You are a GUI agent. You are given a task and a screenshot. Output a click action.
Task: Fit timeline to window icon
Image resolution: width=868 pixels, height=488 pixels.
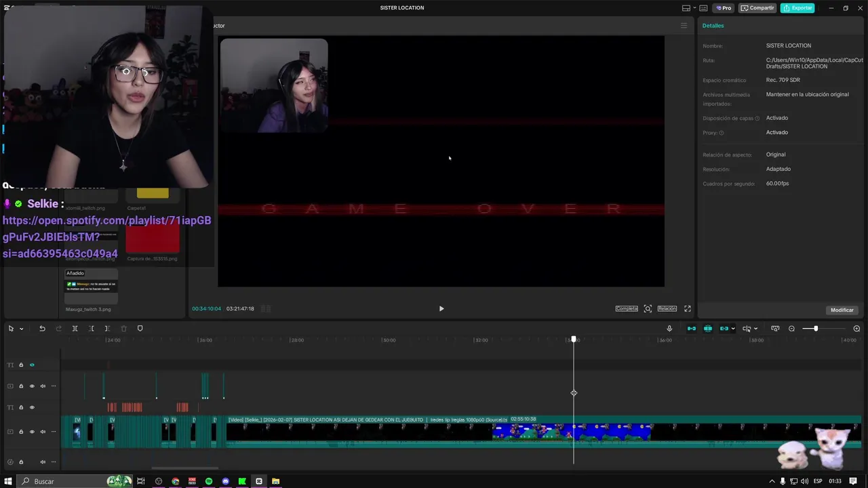[x=775, y=329]
